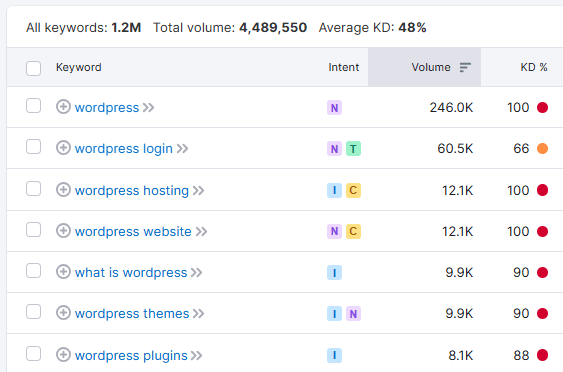This screenshot has width=563, height=372.
Task: Add 'wordpress website' using the plus icon
Action: 63,231
